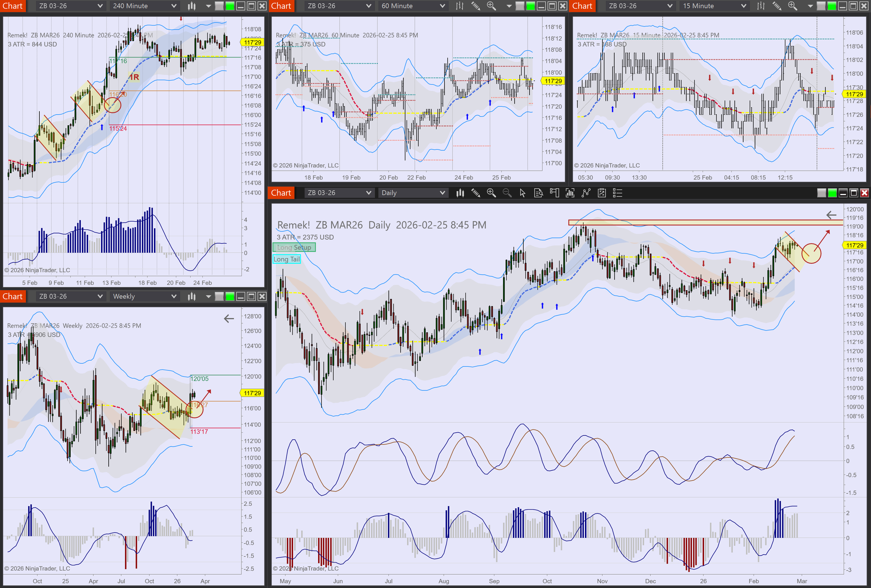This screenshot has width=871, height=588.
Task: Toggle green link button on Daily chart
Action: [x=832, y=193]
